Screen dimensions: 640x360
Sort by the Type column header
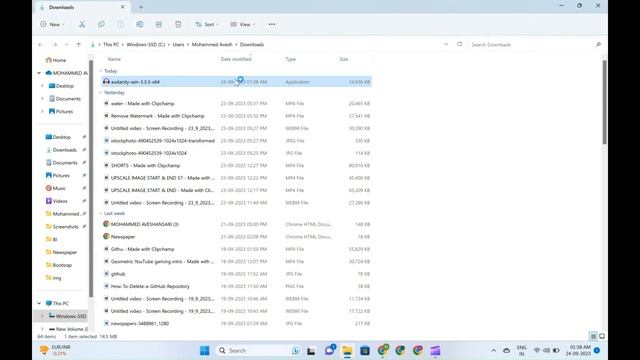[291, 59]
